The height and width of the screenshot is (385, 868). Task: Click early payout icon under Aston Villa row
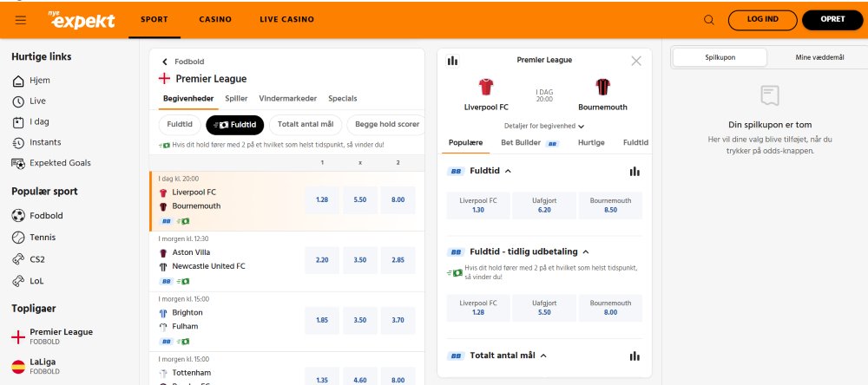(183, 281)
